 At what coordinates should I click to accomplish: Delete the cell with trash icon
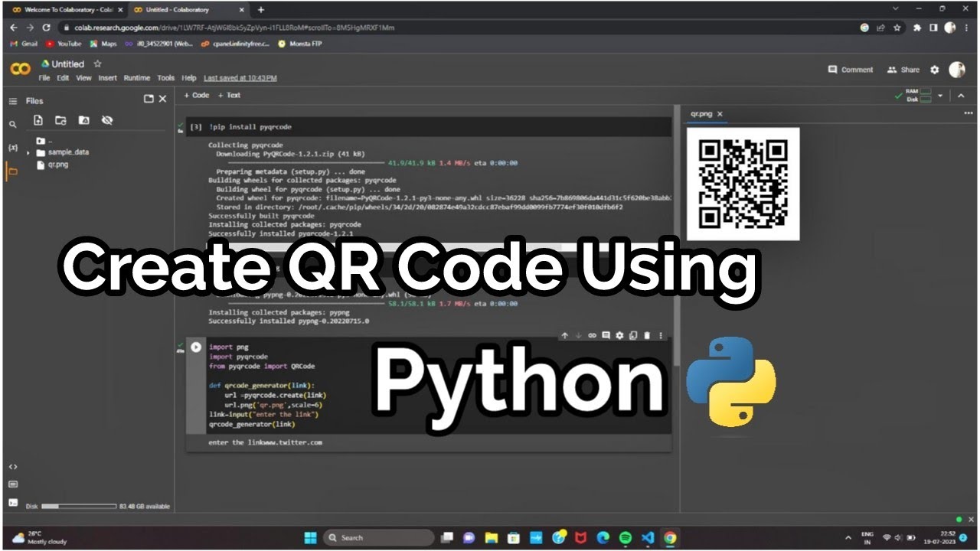[x=647, y=335]
